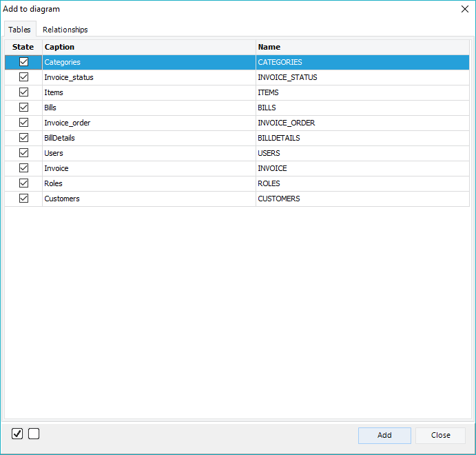Click the INVOICE_ORDER name cell

click(362, 123)
